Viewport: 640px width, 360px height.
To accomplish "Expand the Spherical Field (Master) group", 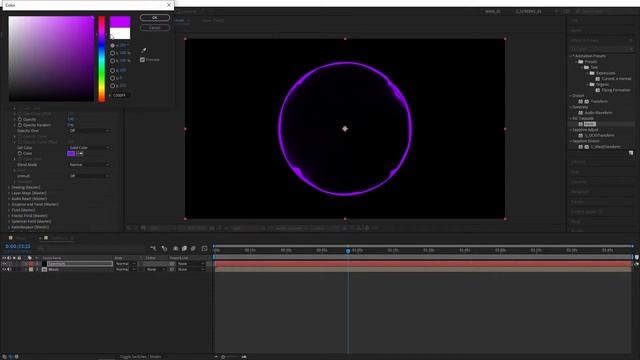I will coord(9,221).
